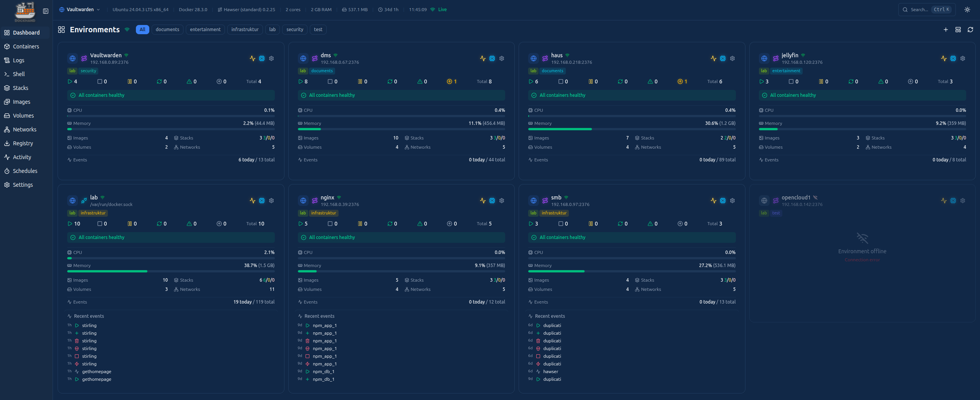View the npm_app_1 event under nginx recent events
The image size is (980, 400).
coord(324,325)
